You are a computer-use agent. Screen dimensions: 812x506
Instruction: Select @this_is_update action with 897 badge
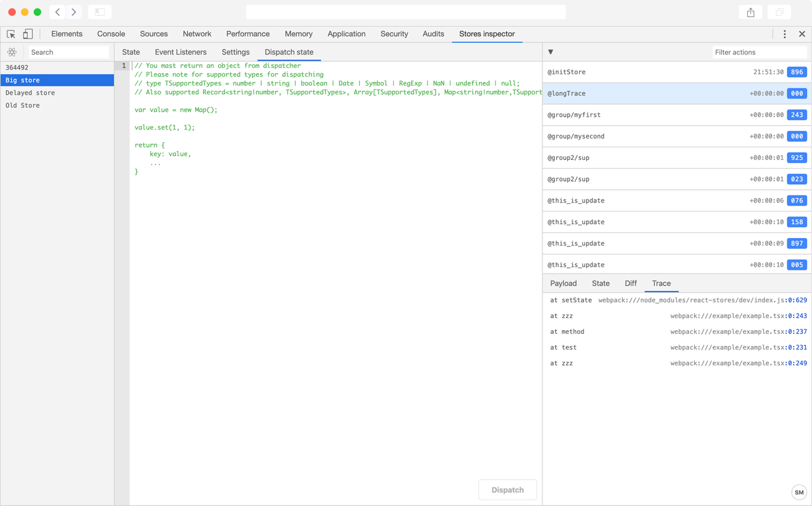[677, 243]
